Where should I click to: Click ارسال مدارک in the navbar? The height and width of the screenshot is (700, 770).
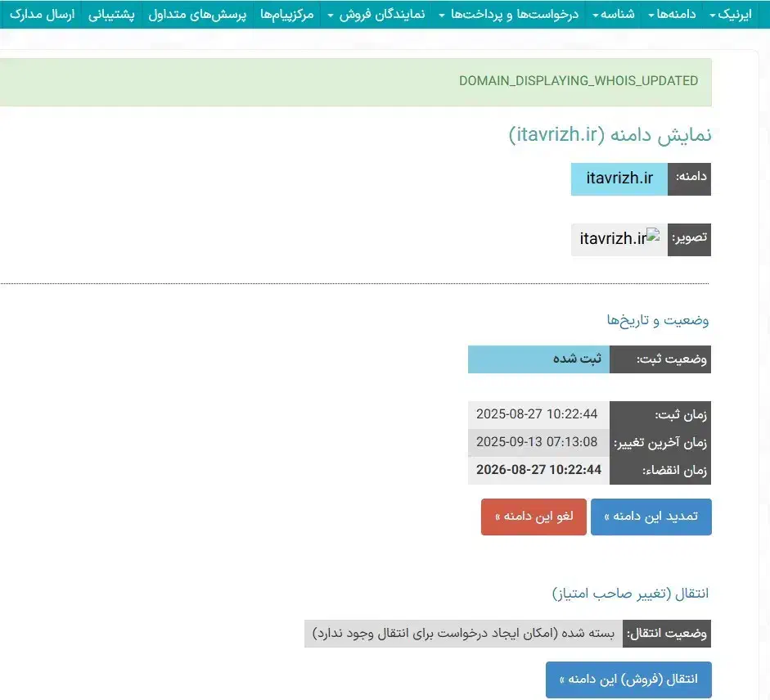[x=42, y=15]
